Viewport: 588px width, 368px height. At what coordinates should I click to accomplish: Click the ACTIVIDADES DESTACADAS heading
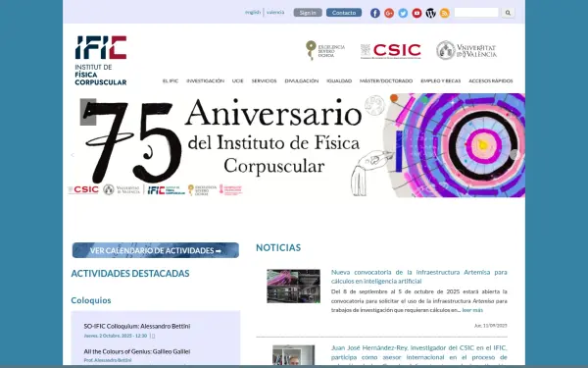click(130, 274)
